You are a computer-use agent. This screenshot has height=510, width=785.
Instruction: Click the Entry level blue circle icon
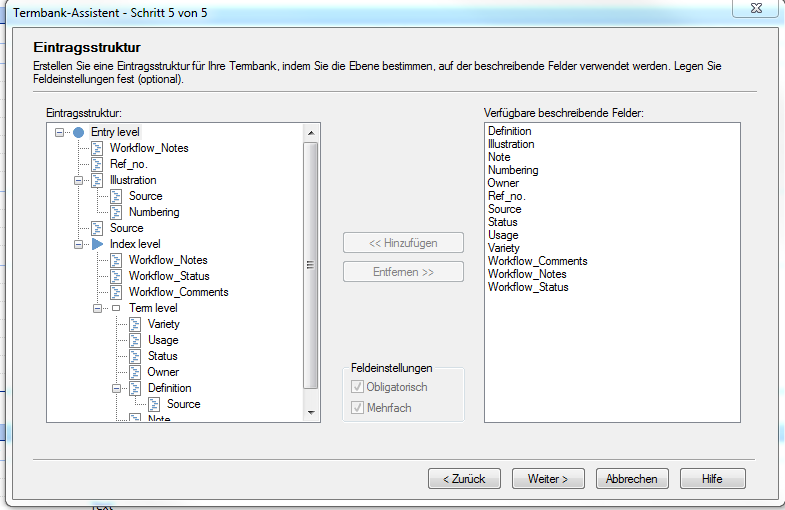(79, 132)
